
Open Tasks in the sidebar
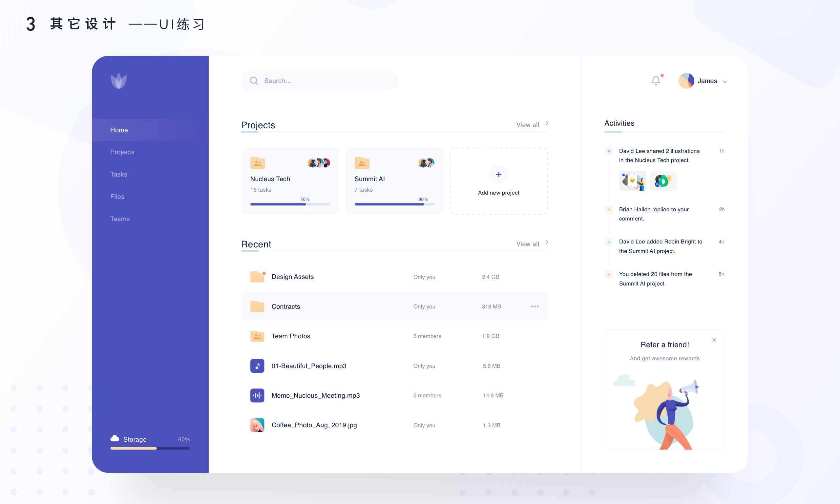click(118, 175)
